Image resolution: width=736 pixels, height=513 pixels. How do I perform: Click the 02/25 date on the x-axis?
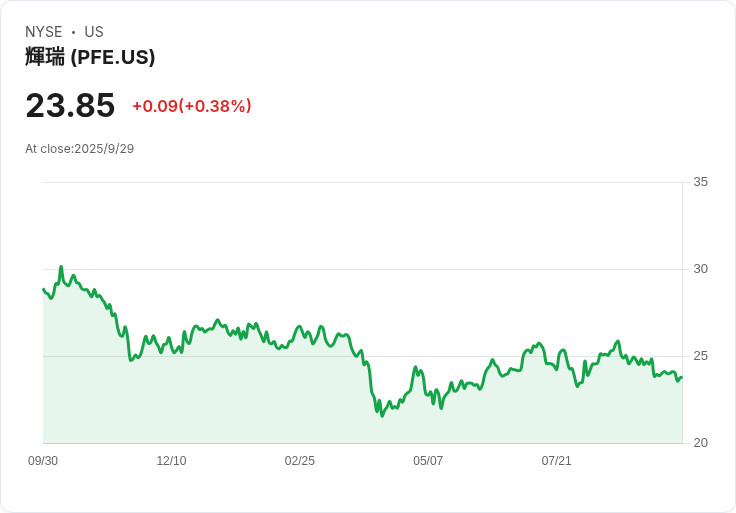coord(300,461)
